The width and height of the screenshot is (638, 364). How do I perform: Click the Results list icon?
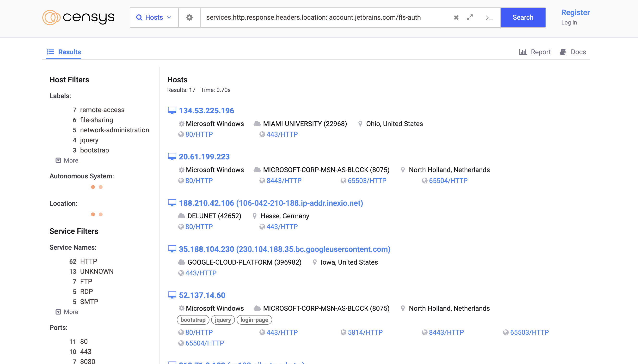coord(50,52)
